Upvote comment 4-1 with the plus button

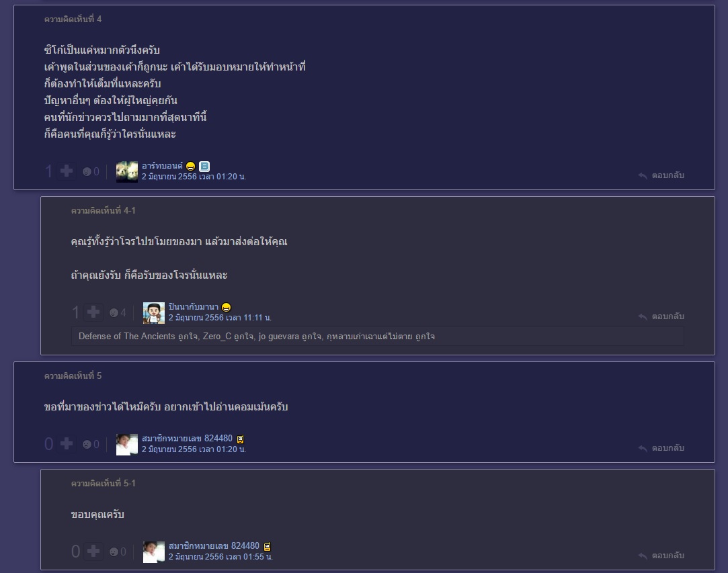click(93, 312)
